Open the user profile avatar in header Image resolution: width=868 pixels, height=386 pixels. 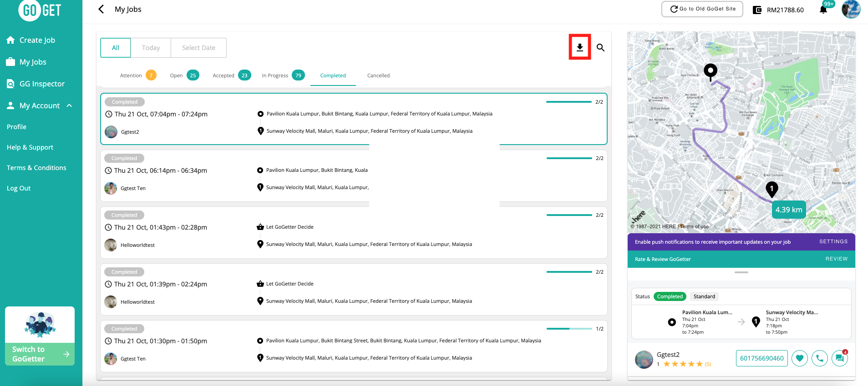coord(851,9)
